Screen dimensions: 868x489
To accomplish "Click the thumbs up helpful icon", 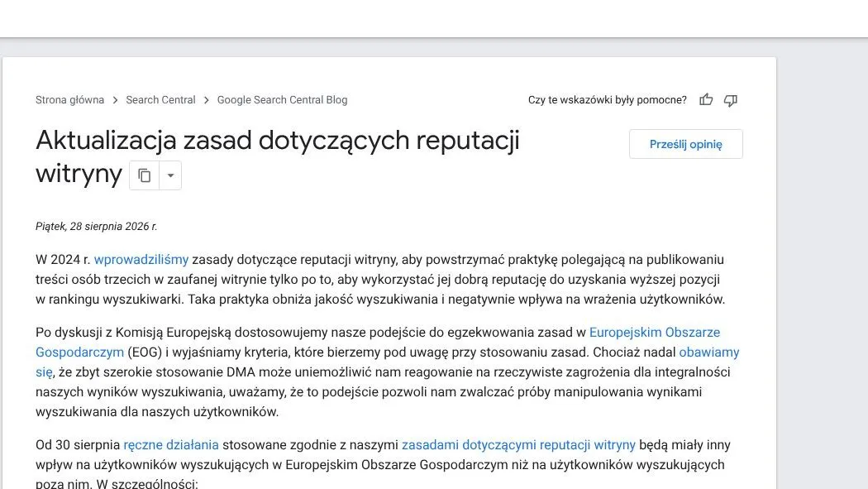I will 706,99.
